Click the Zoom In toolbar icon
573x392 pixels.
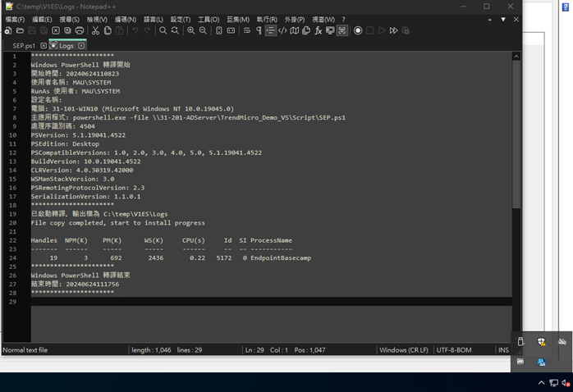pyautogui.click(x=190, y=30)
